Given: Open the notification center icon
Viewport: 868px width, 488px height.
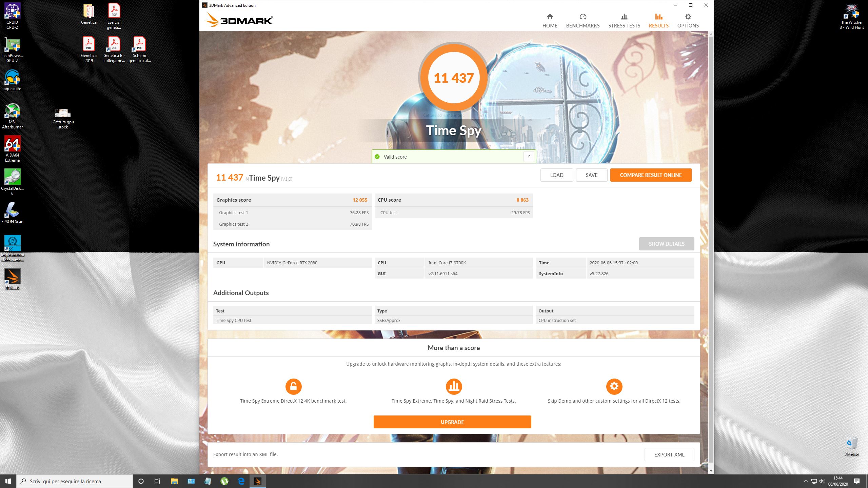Looking at the screenshot, I should click(857, 481).
